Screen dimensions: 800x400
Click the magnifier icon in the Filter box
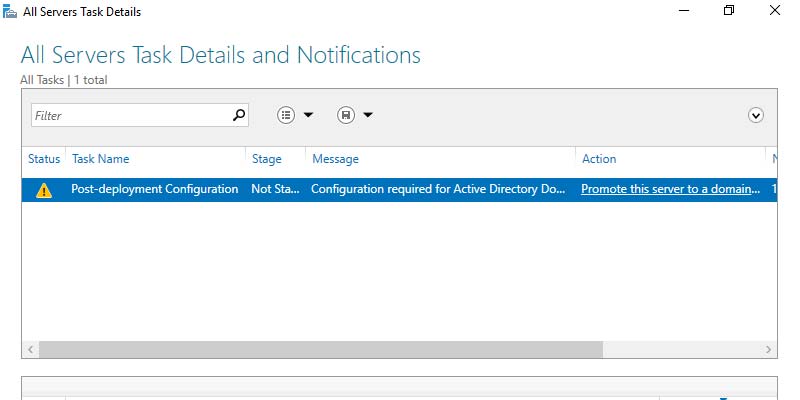pos(238,115)
